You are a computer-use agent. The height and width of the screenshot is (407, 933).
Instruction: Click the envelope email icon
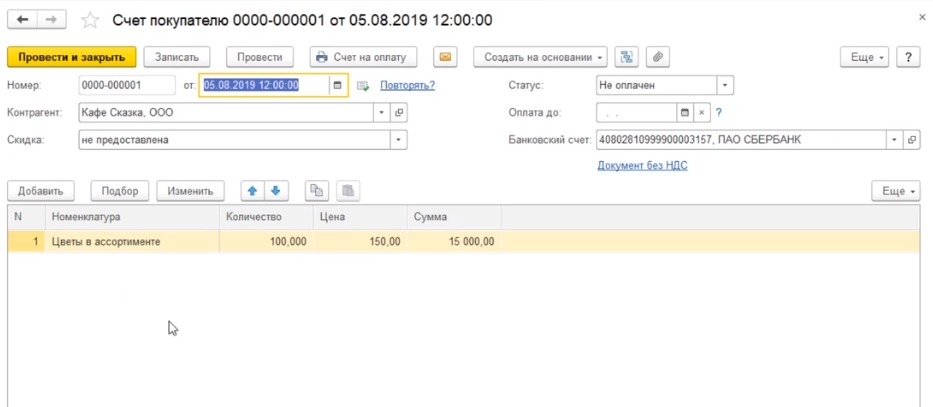pos(446,57)
